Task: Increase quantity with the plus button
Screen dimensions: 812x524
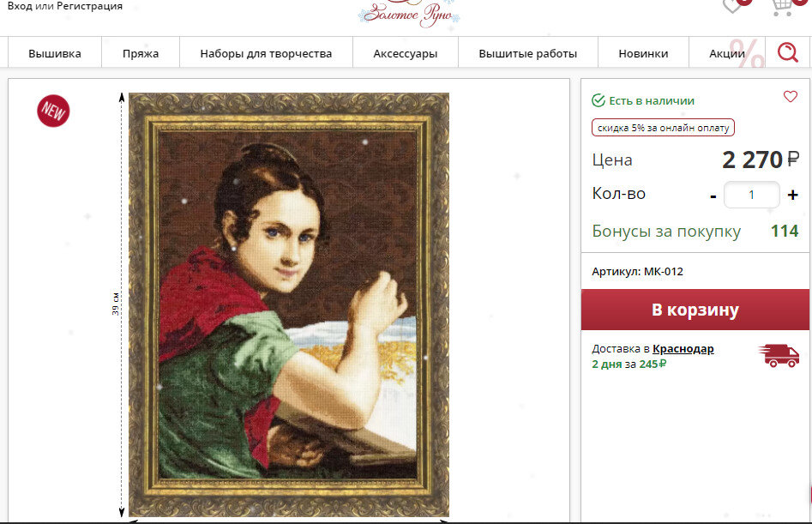Action: pos(792,195)
